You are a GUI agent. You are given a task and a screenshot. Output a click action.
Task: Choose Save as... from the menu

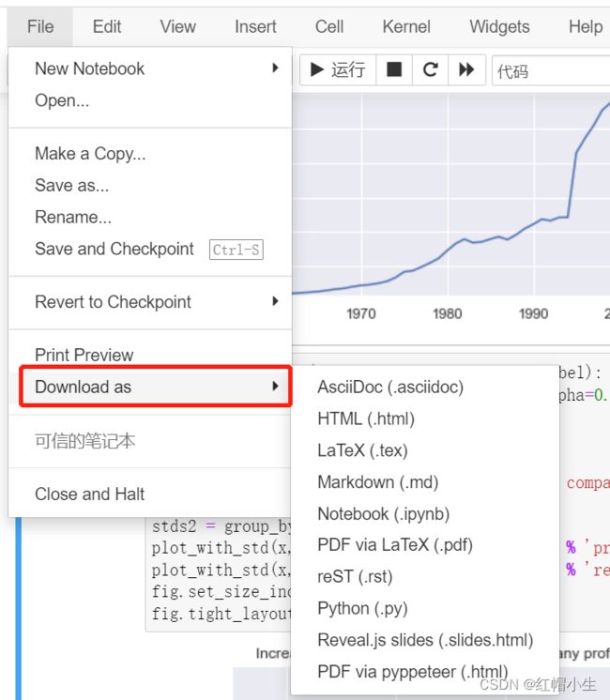pyautogui.click(x=150, y=185)
